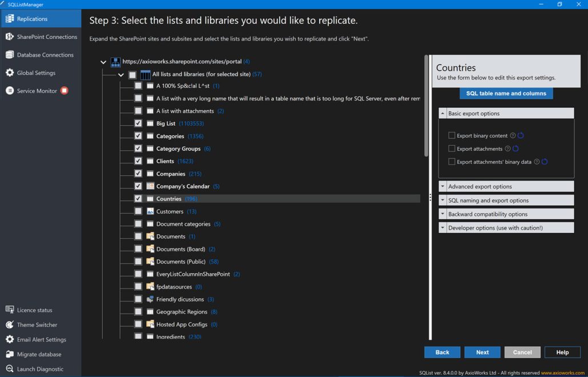Click the help icon beside Export binary content
588x377 pixels.
513,136
